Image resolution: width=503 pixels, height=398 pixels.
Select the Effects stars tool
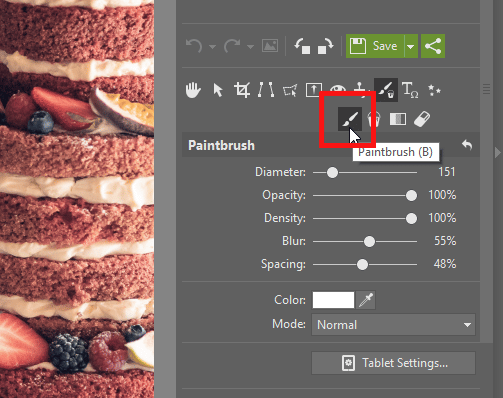(434, 90)
